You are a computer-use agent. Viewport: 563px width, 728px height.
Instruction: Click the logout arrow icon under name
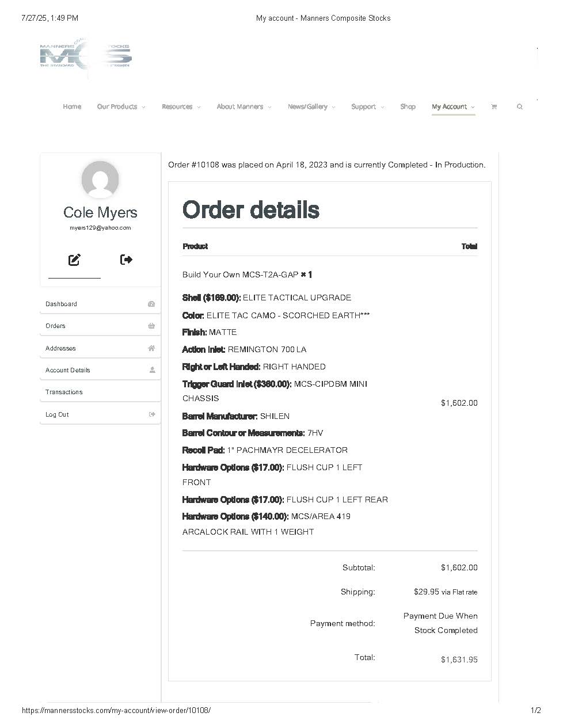pos(126,260)
